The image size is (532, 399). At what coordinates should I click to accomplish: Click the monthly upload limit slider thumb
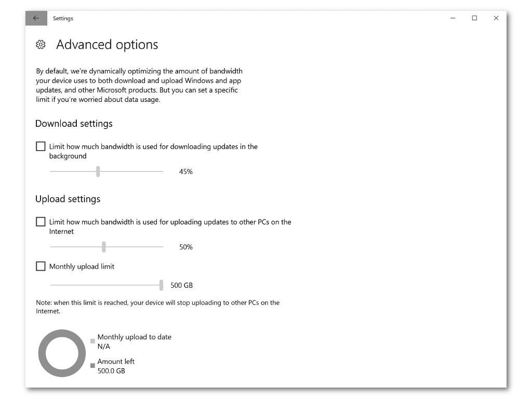(161, 285)
